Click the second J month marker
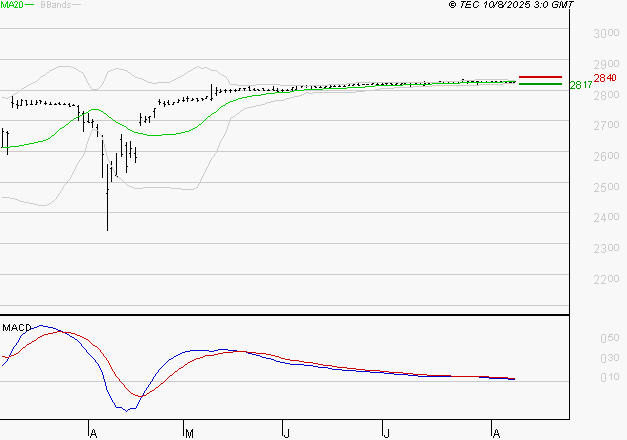The width and height of the screenshot is (627, 440). point(386,433)
